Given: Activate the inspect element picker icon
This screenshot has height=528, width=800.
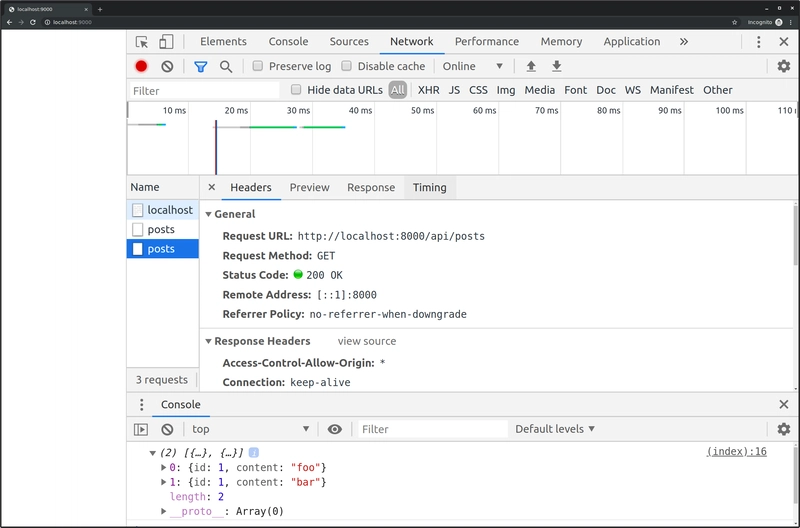Looking at the screenshot, I should pos(141,42).
